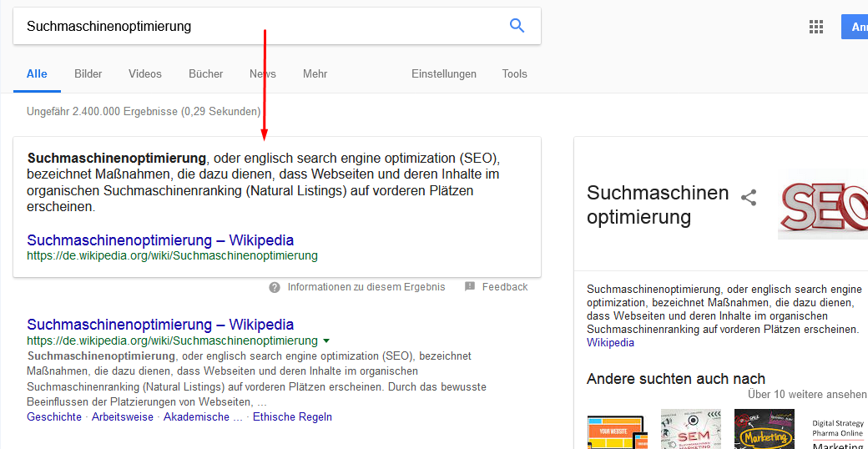Open the Google apps grid icon
The image size is (868, 449).
[x=816, y=27]
